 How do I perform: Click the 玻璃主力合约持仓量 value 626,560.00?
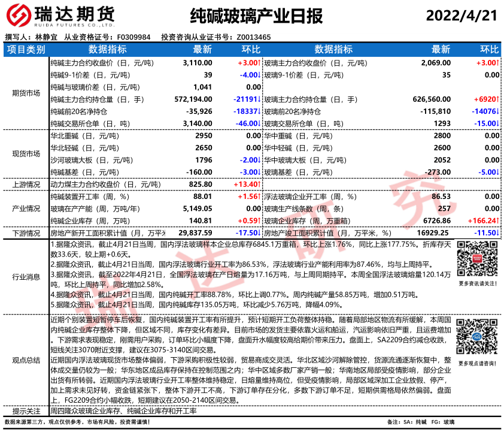click(x=432, y=99)
